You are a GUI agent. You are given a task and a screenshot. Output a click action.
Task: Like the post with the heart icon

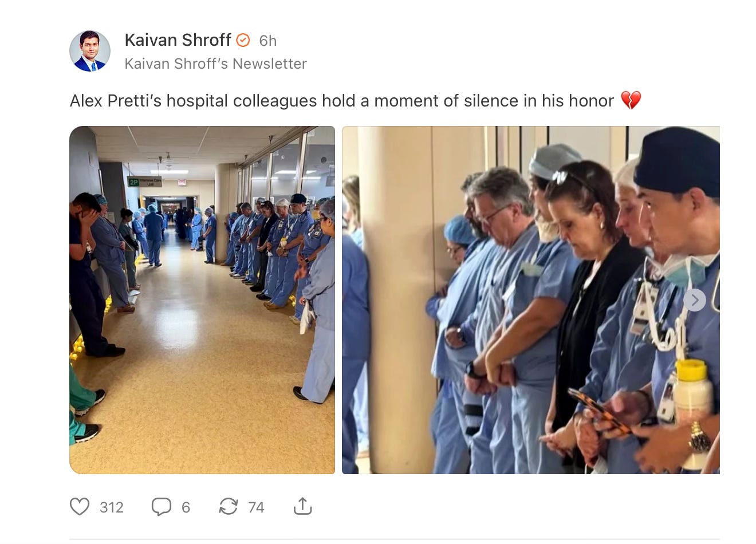pyautogui.click(x=80, y=507)
